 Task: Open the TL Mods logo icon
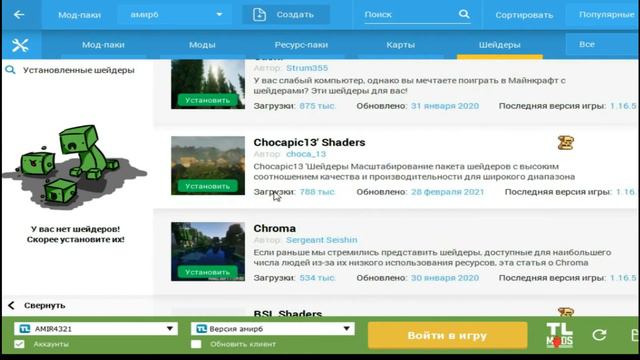(559, 335)
